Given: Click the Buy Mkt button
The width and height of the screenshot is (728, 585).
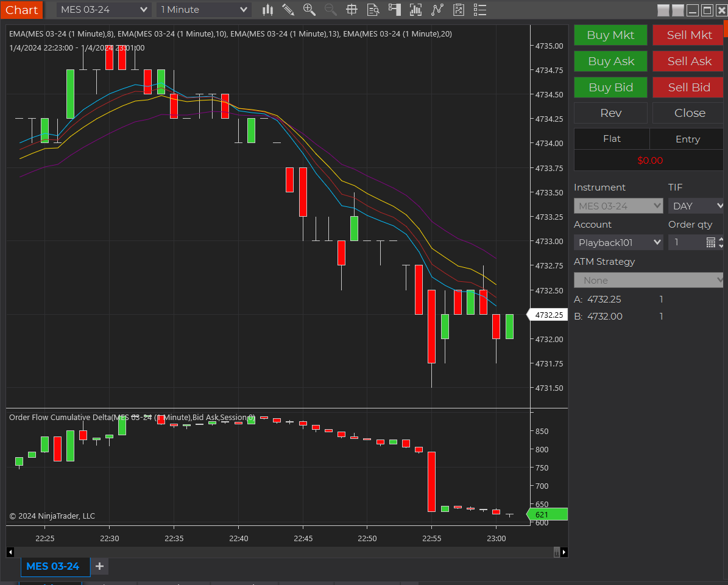Looking at the screenshot, I should 610,35.
